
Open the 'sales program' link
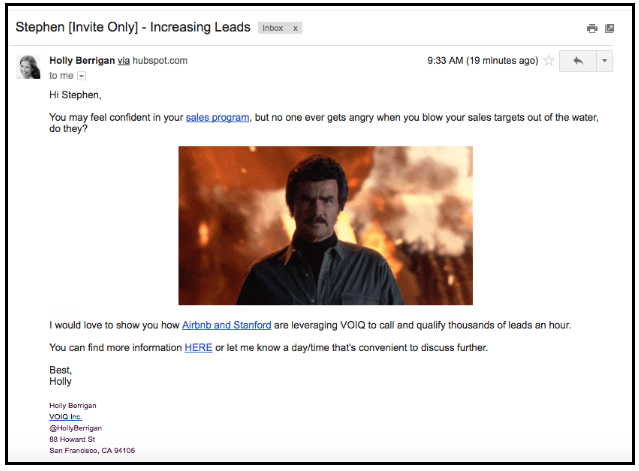point(217,118)
